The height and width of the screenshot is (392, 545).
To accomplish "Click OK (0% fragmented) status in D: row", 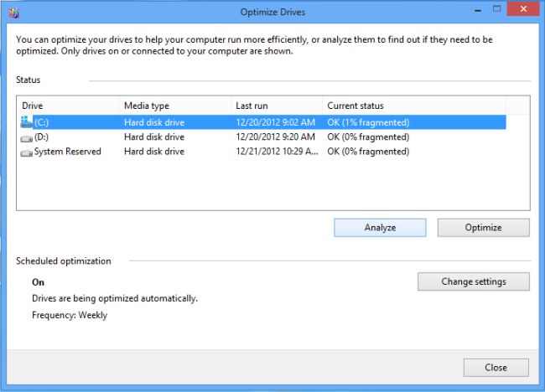I will pyautogui.click(x=368, y=137).
